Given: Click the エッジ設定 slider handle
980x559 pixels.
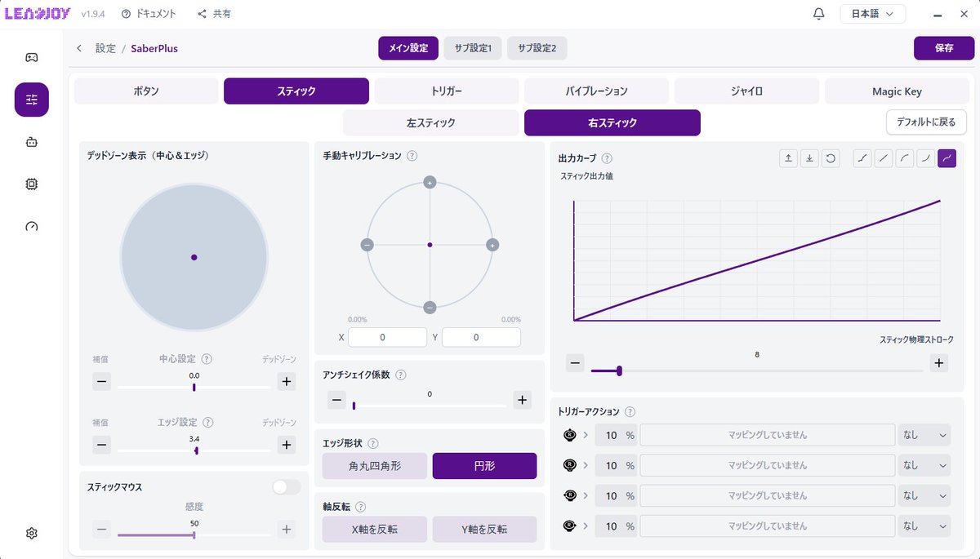Looking at the screenshot, I should (197, 450).
